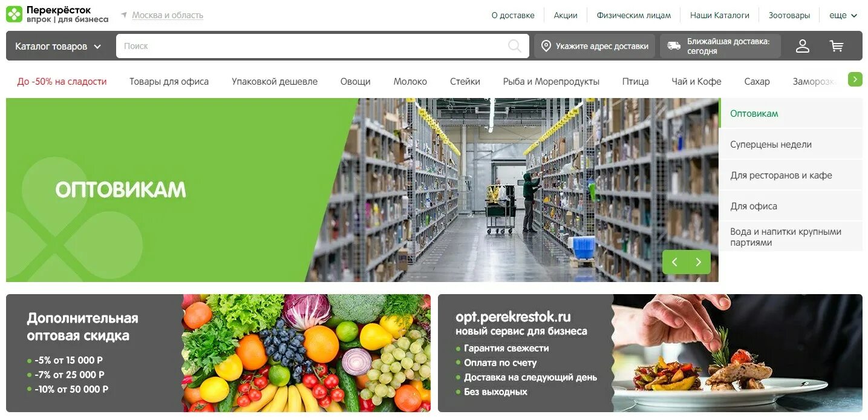Click the delivery truck icon

(674, 46)
